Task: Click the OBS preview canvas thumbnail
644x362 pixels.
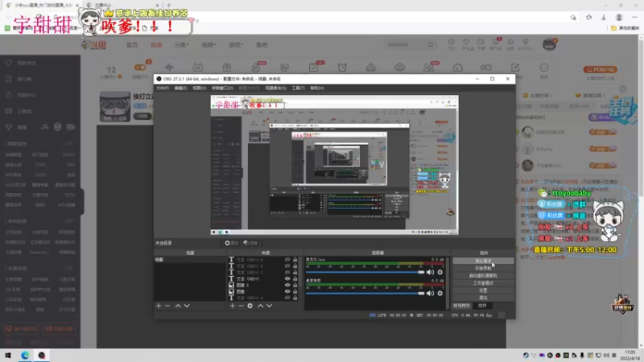Action: click(334, 165)
